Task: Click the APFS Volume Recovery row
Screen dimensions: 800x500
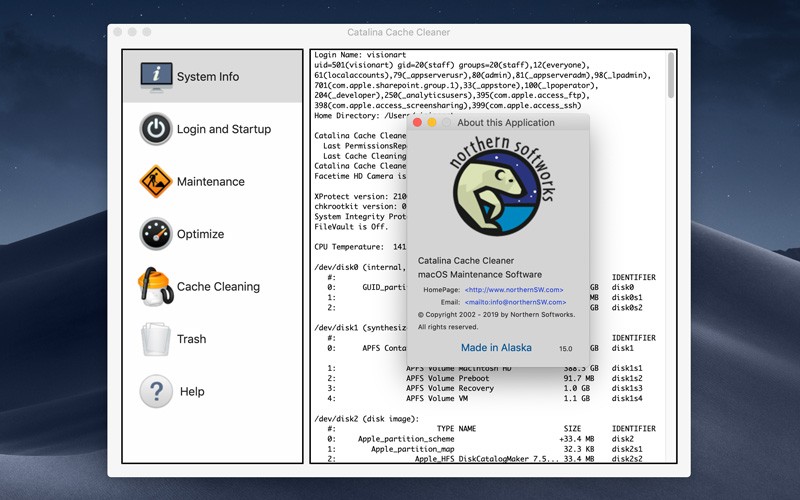Action: point(485,388)
